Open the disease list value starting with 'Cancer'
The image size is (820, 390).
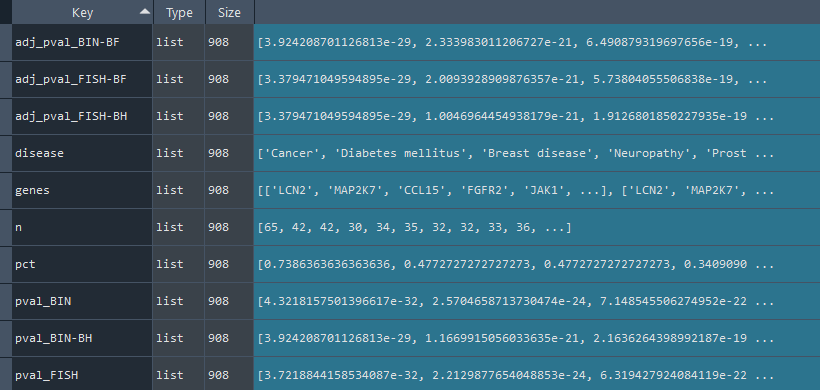click(x=537, y=154)
